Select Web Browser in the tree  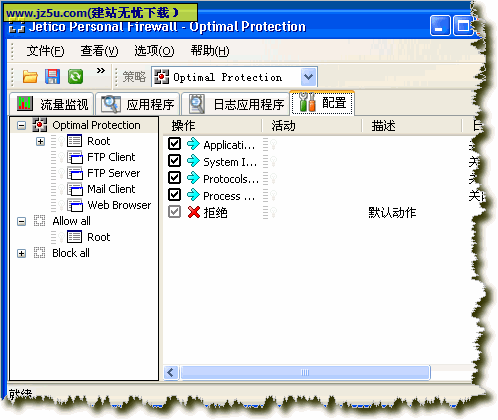[x=119, y=205]
